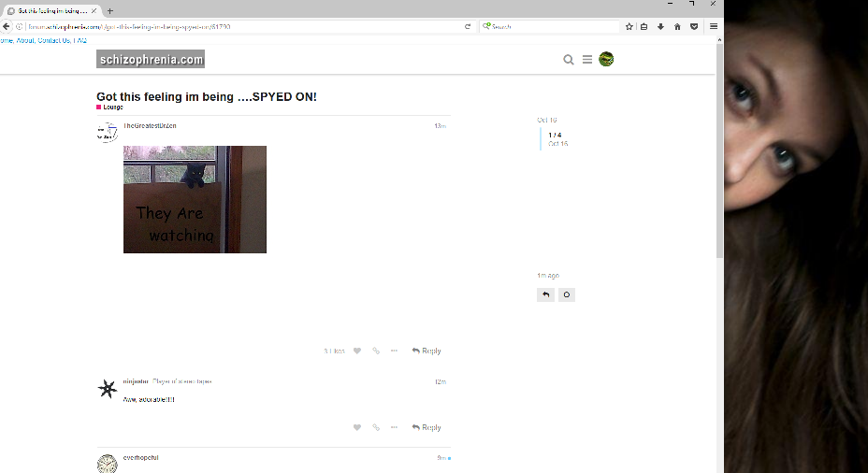This screenshot has height=473, width=868.
Task: Open the Firefox hamburger menu
Action: coord(714,26)
